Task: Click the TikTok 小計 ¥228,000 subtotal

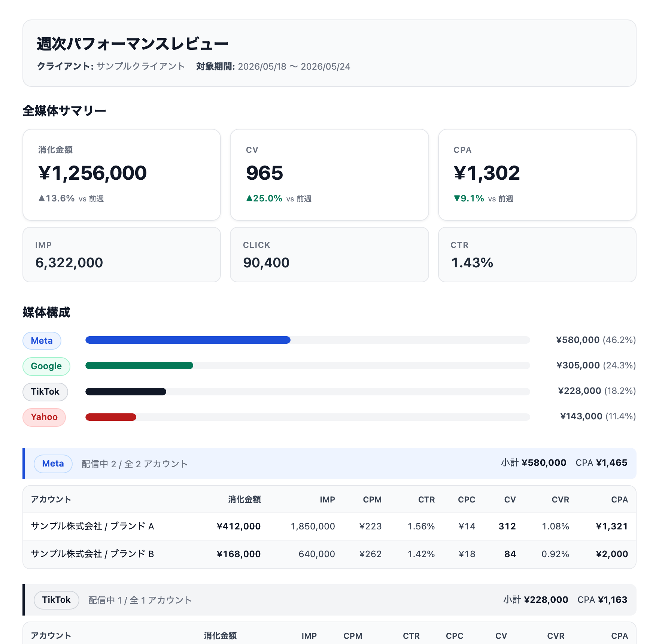Action: (536, 600)
